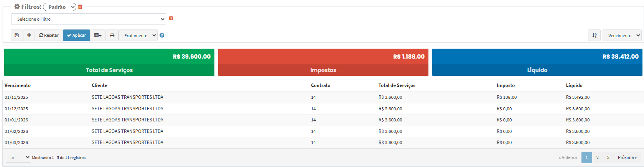Open the Exatamente match type dropdown
644x167 pixels.
138,35
